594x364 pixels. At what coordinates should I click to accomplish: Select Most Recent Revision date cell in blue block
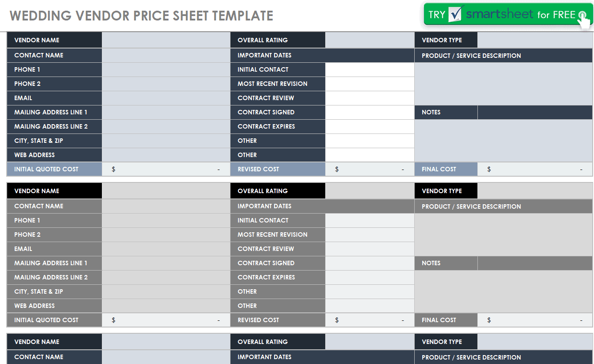pyautogui.click(x=370, y=84)
